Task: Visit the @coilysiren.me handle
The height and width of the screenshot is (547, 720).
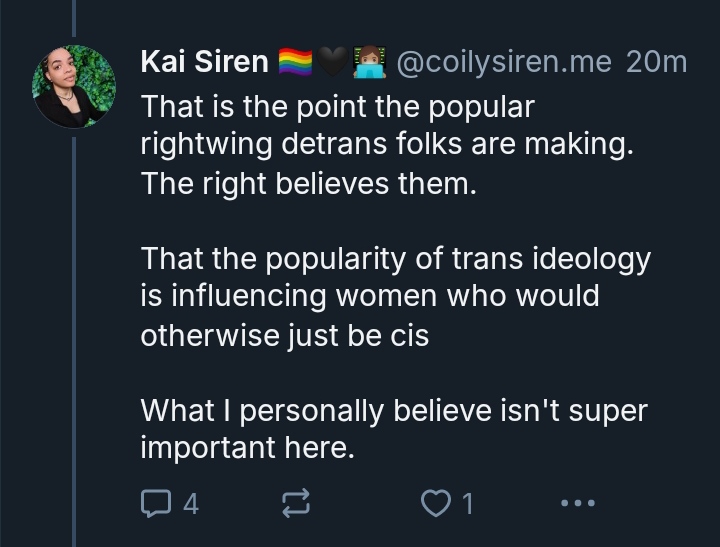Action: click(x=504, y=62)
